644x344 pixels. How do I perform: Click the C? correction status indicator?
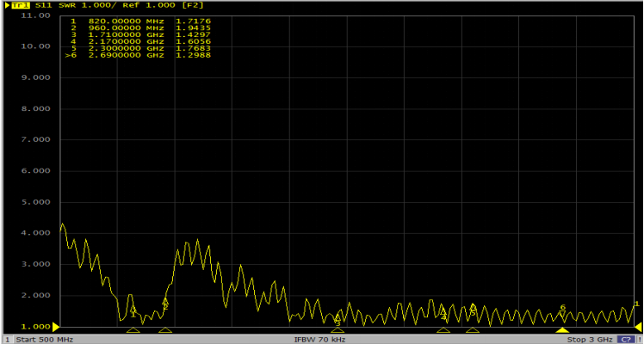click(x=626, y=340)
